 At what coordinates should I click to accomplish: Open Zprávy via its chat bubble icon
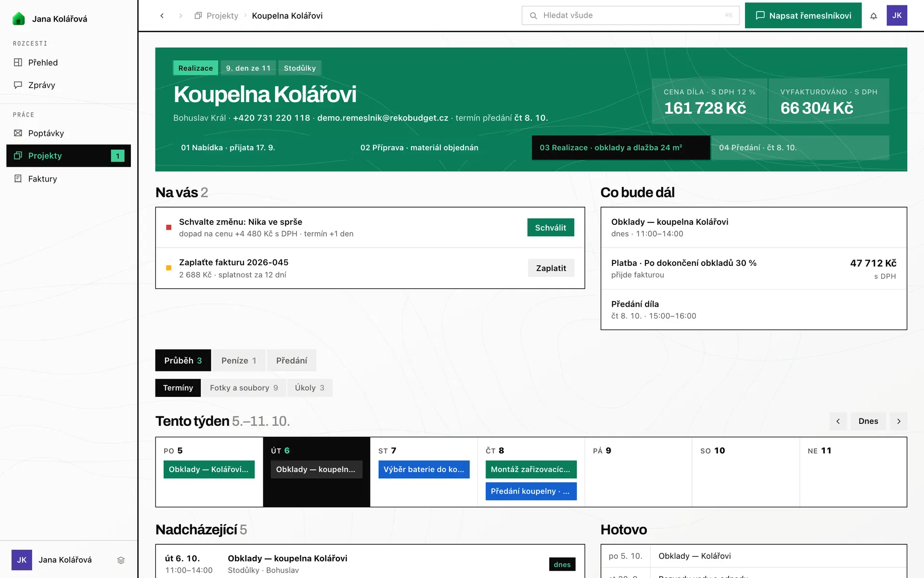(x=18, y=85)
